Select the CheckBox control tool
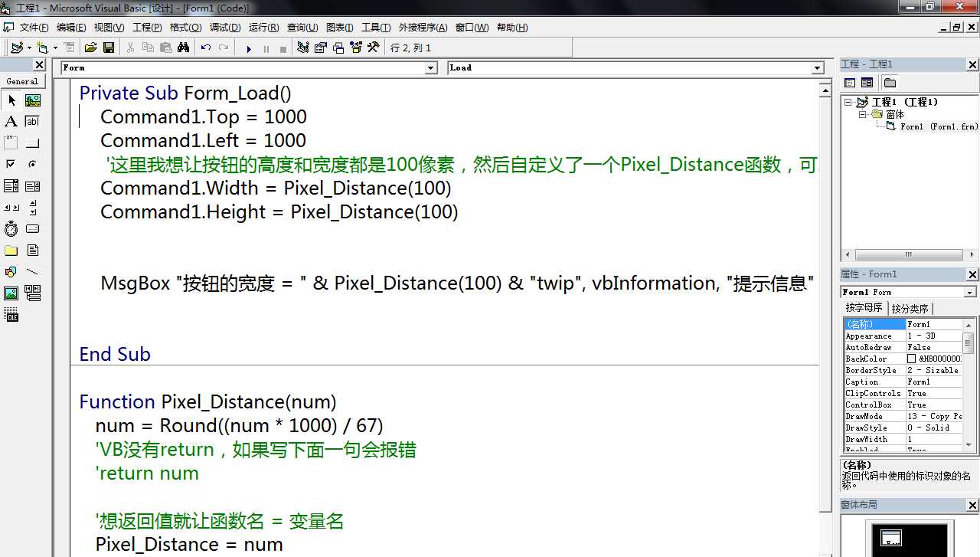The image size is (980, 557). tap(11, 165)
